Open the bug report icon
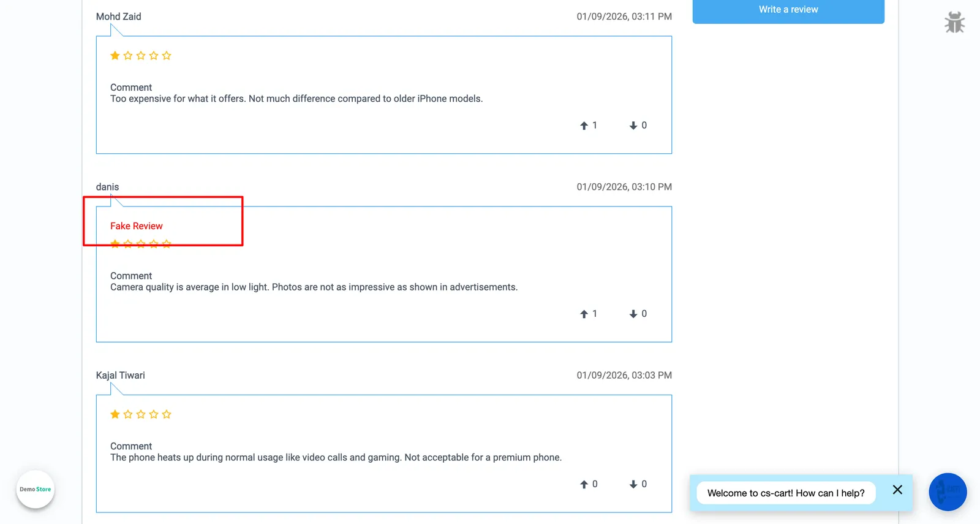980x524 pixels. tap(954, 22)
